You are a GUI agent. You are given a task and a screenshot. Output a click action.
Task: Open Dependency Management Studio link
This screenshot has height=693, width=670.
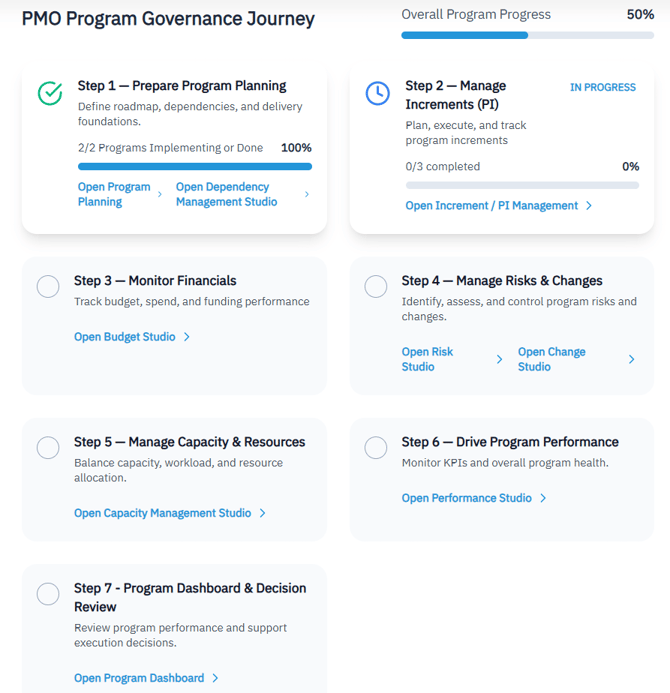point(226,194)
